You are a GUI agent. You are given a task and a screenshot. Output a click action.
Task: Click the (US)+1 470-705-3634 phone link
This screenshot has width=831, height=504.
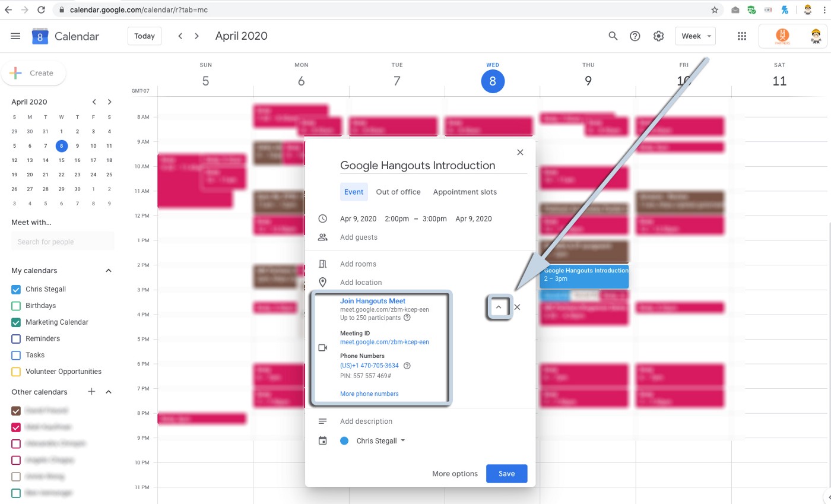click(x=369, y=366)
